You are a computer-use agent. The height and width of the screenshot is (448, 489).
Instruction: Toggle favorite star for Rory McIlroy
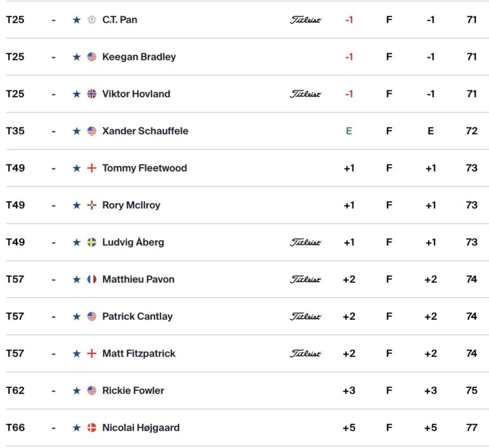[x=76, y=205]
